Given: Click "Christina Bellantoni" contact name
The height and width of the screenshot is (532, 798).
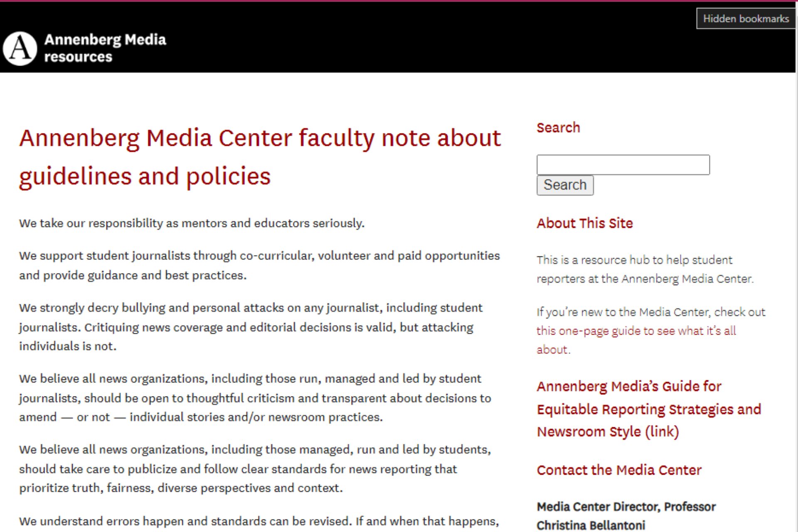Looking at the screenshot, I should point(592,525).
